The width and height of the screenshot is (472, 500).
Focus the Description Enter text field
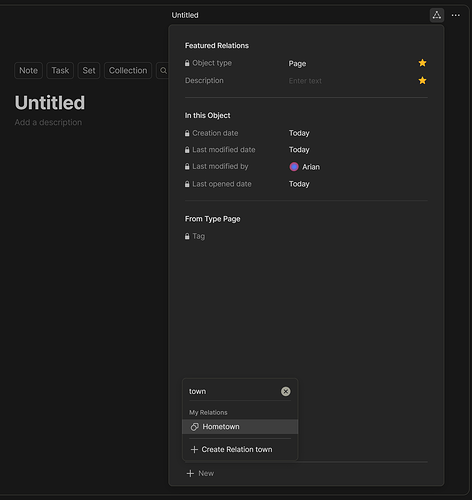point(305,81)
